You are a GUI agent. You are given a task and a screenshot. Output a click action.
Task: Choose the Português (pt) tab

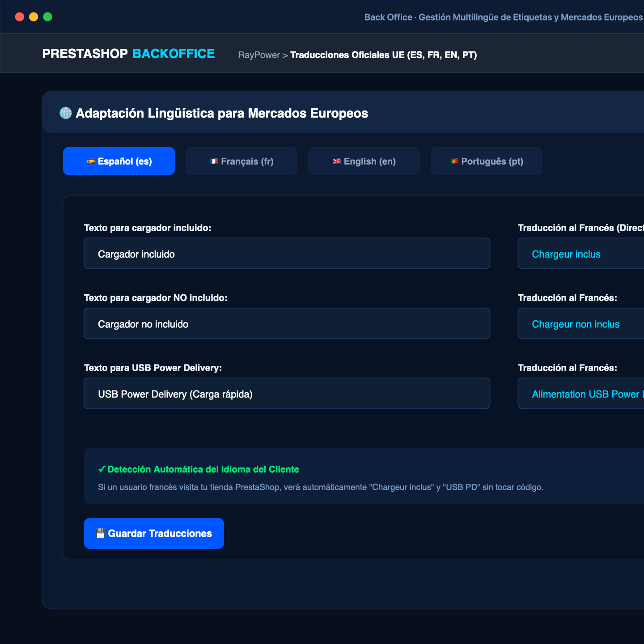pos(487,161)
